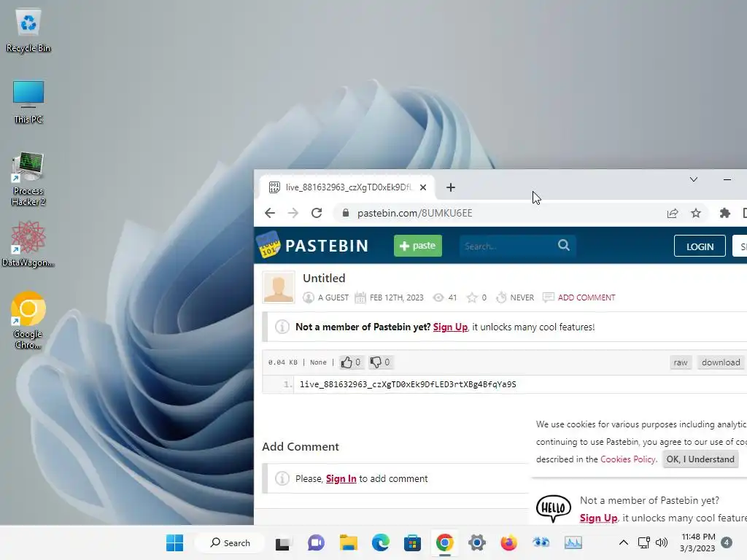Image resolution: width=747 pixels, height=560 pixels.
Task: Click the Chrome taskbar icon
Action: [444, 542]
